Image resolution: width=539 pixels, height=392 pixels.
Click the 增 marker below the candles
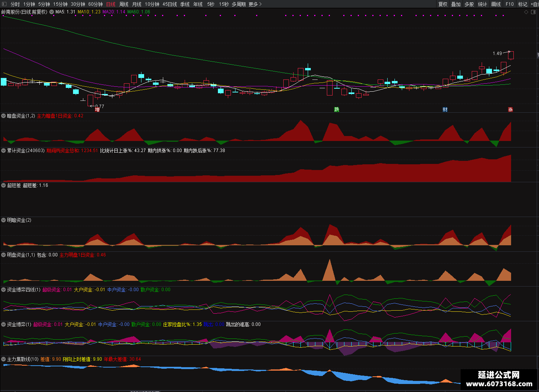97,110
